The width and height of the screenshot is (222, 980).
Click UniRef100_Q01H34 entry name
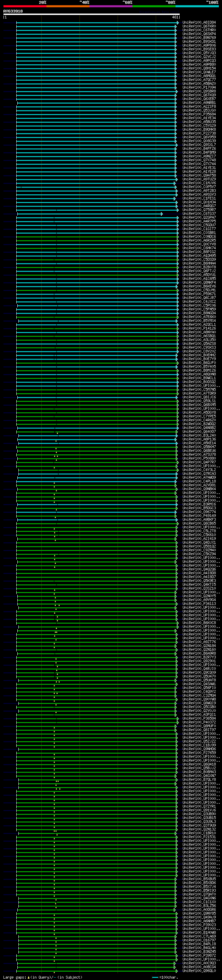pos(199,202)
